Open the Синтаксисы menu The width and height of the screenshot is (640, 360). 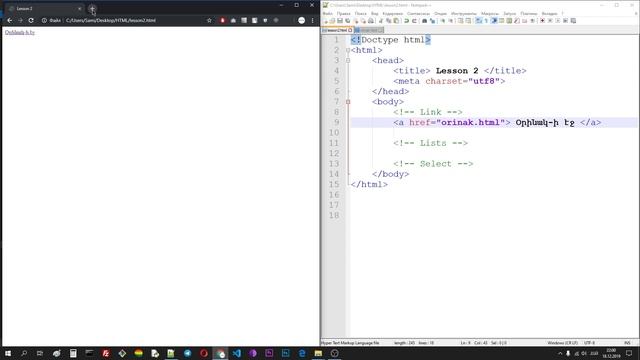click(418, 13)
